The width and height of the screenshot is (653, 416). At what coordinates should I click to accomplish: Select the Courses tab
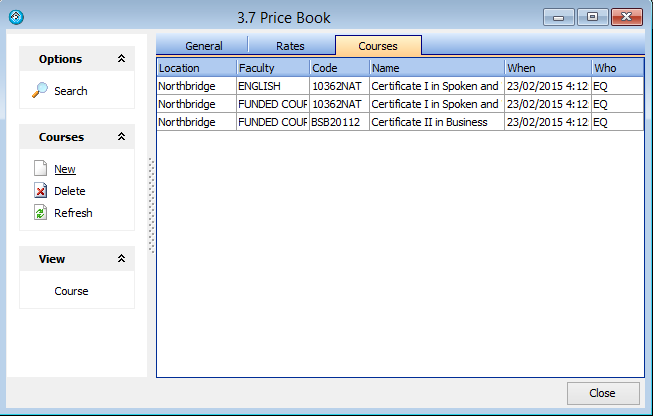378,46
